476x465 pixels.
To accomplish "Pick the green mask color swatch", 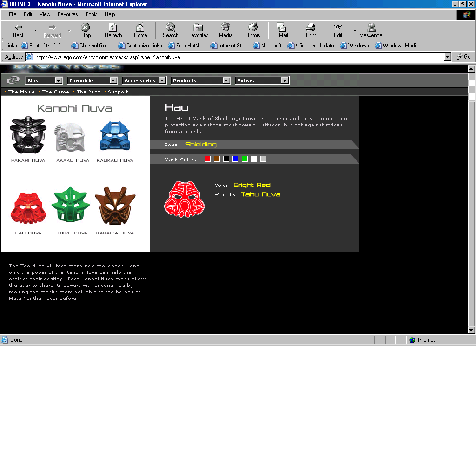I will (245, 159).
